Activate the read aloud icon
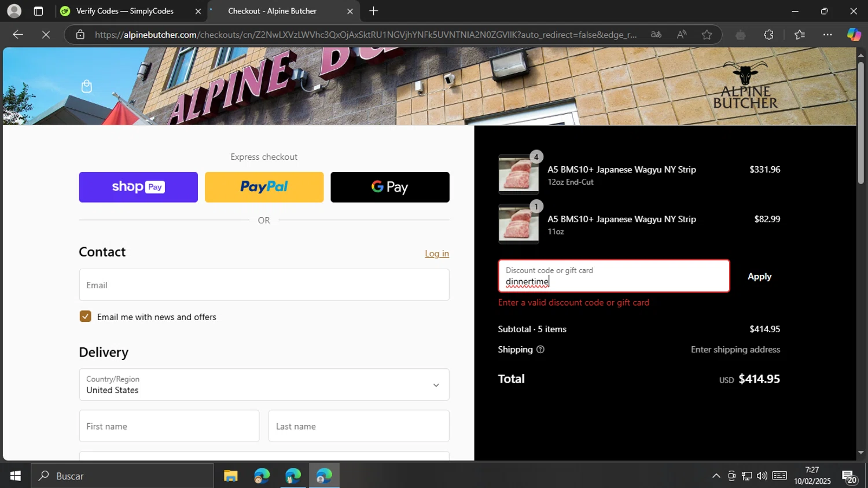 click(682, 35)
